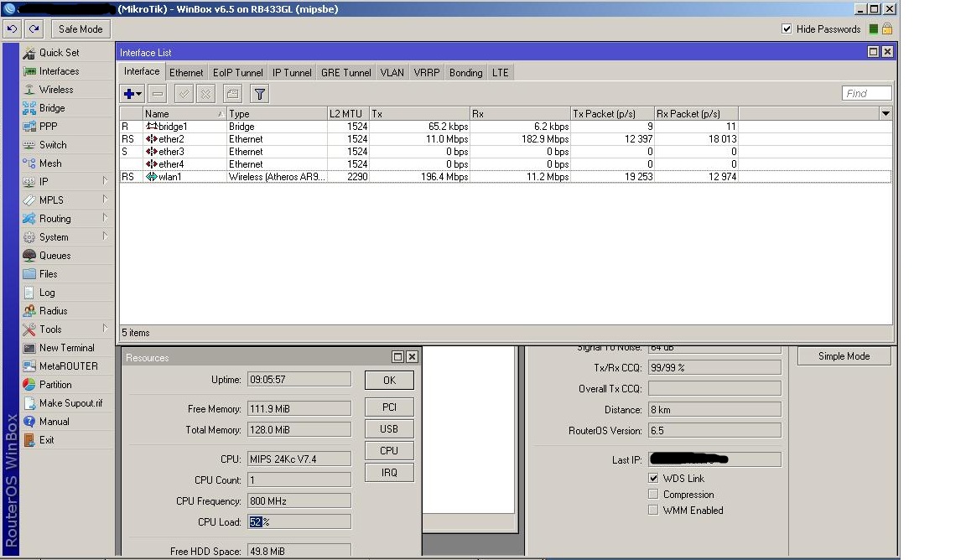Open Wireless from the sidebar
This screenshot has width=966, height=560.
point(55,90)
